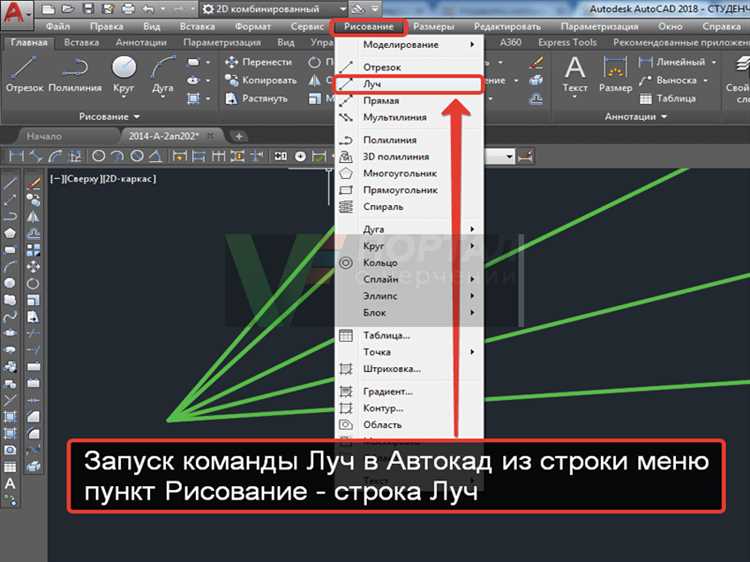Click the 2D-каркас visual style control

(128, 179)
